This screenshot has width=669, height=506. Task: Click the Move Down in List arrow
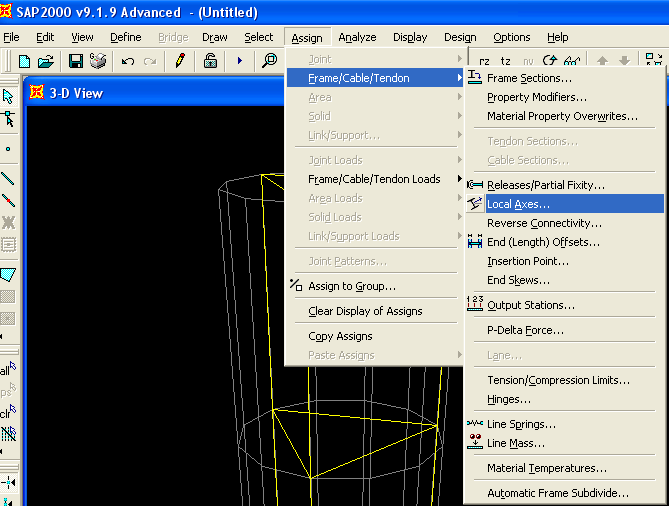624,61
